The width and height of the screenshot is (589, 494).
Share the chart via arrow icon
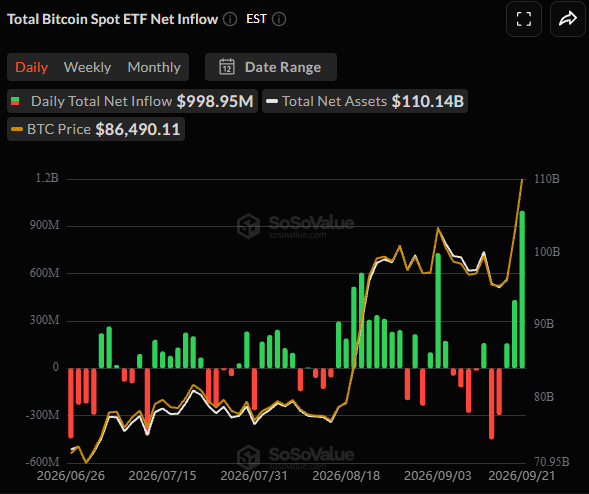[x=568, y=19]
